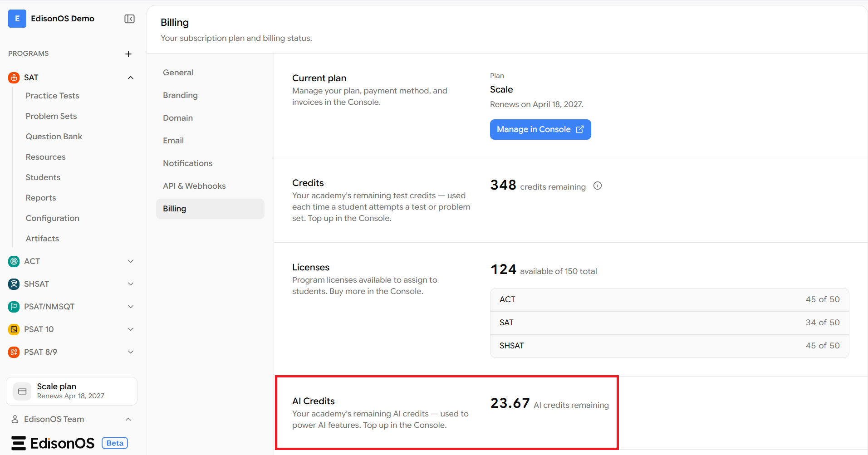Click the PROGRAMS section header
Screen dimensions: 868x455
click(x=28, y=54)
